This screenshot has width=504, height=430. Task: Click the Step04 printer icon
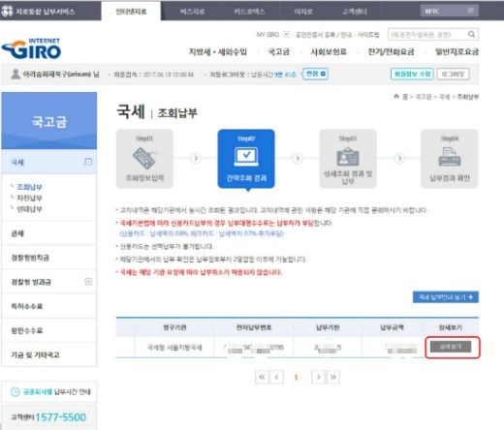[x=449, y=157]
